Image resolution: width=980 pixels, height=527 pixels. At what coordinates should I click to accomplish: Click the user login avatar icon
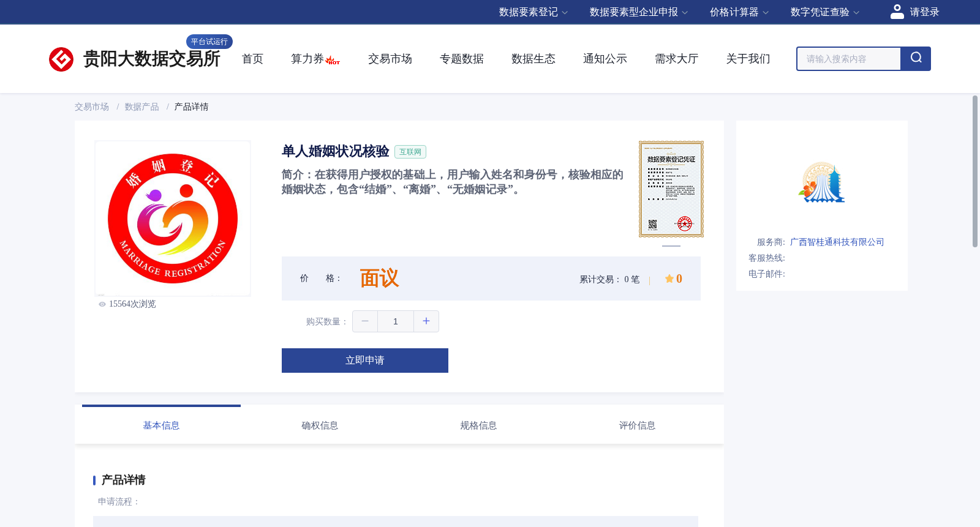click(897, 12)
